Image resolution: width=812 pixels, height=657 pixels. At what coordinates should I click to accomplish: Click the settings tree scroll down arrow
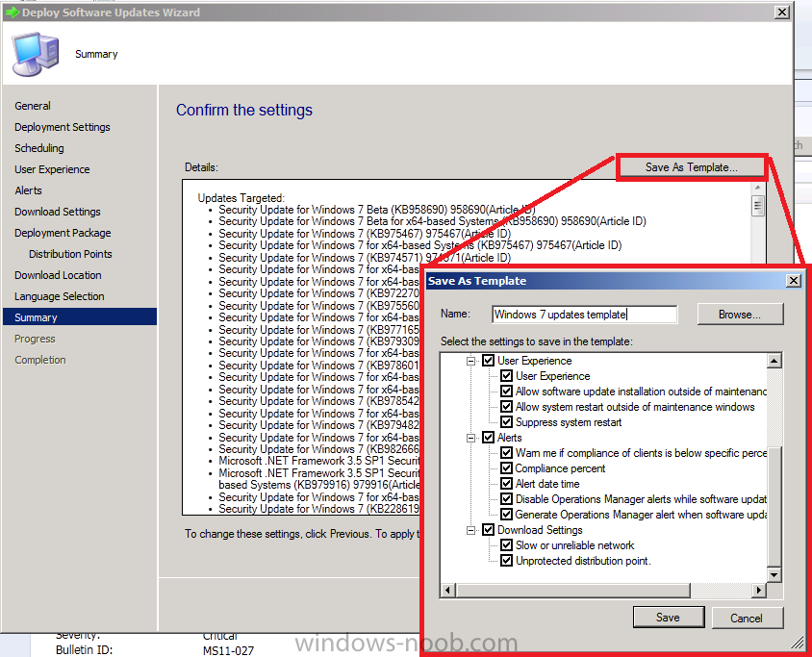point(774,574)
